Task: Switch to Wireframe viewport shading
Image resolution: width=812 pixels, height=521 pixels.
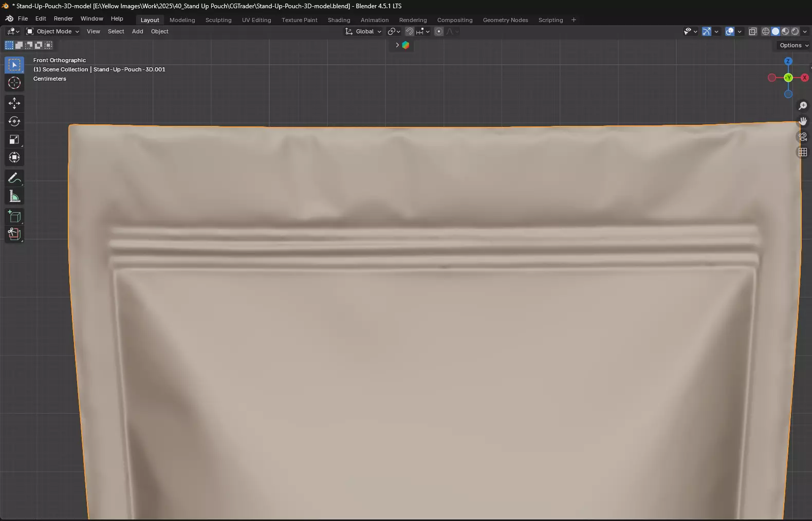Action: 766,31
